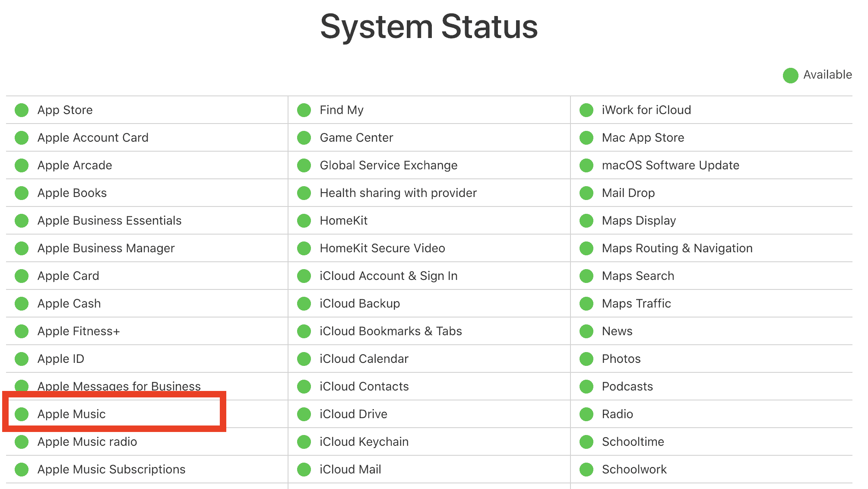Click the green dot beside Mac App Store
This screenshot has width=868, height=489.
point(586,138)
